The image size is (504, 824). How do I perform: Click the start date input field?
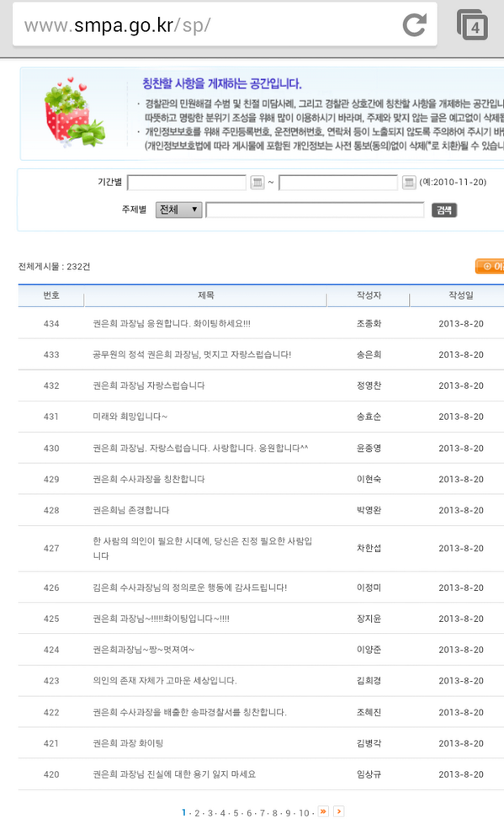click(x=187, y=183)
